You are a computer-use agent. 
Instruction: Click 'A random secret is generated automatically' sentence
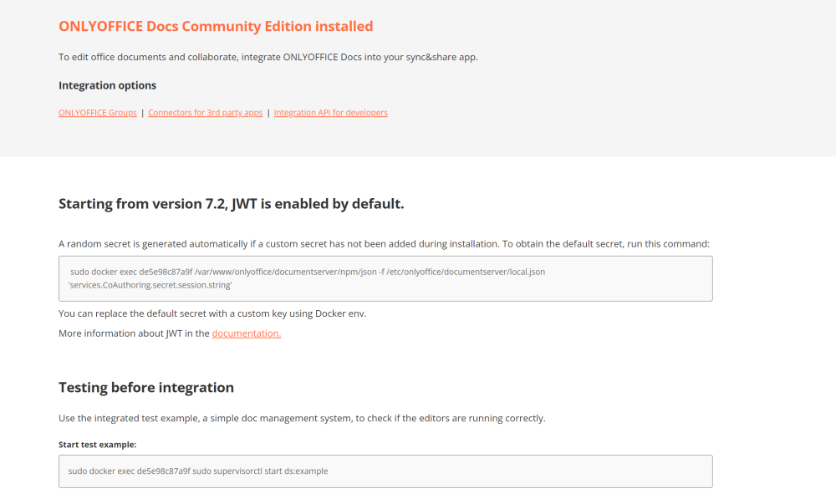(x=384, y=244)
